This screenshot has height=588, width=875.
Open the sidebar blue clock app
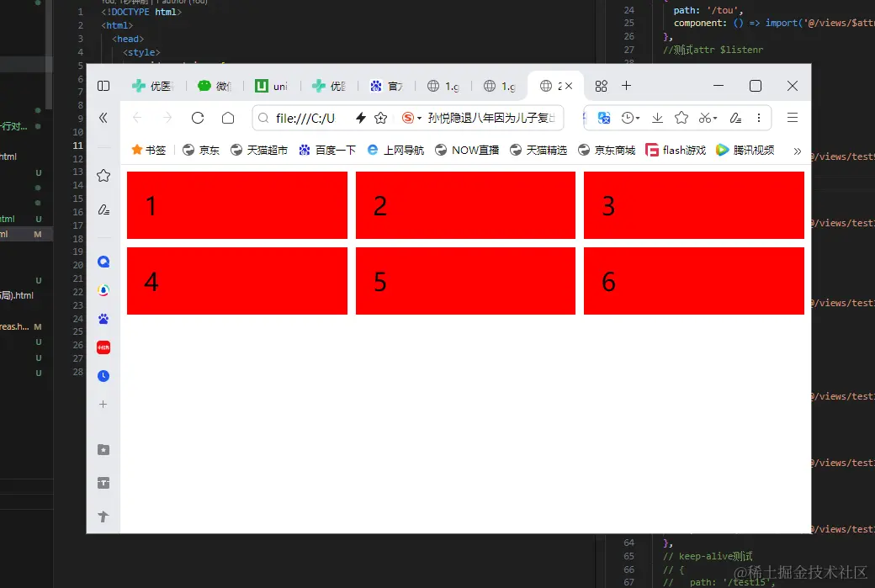pyautogui.click(x=103, y=376)
